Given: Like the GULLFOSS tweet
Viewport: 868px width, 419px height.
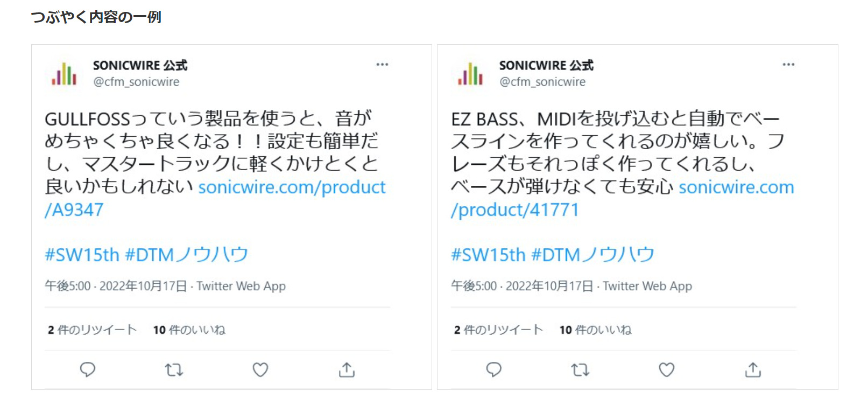Looking at the screenshot, I should (260, 369).
